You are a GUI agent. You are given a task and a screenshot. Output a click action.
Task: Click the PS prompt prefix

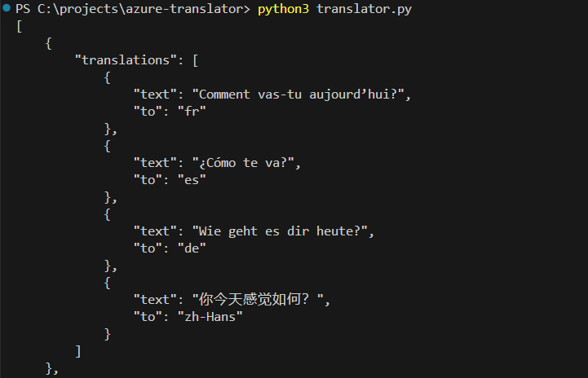pos(24,9)
